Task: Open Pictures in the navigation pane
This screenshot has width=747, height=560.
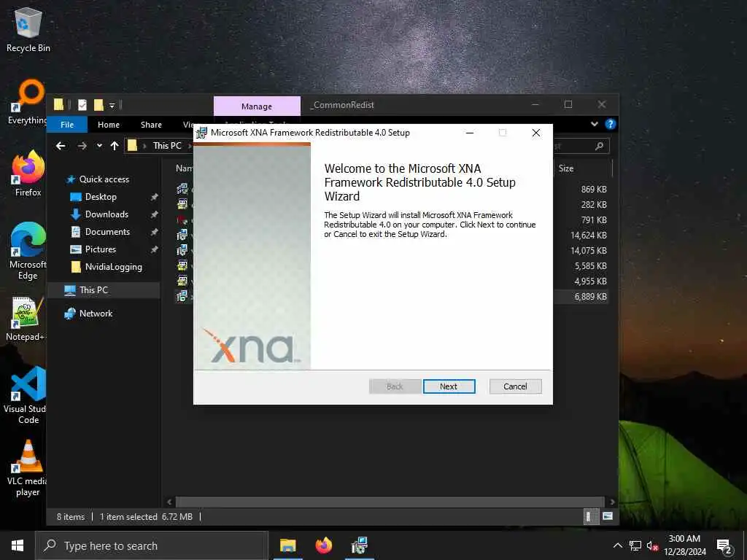Action: [x=101, y=249]
